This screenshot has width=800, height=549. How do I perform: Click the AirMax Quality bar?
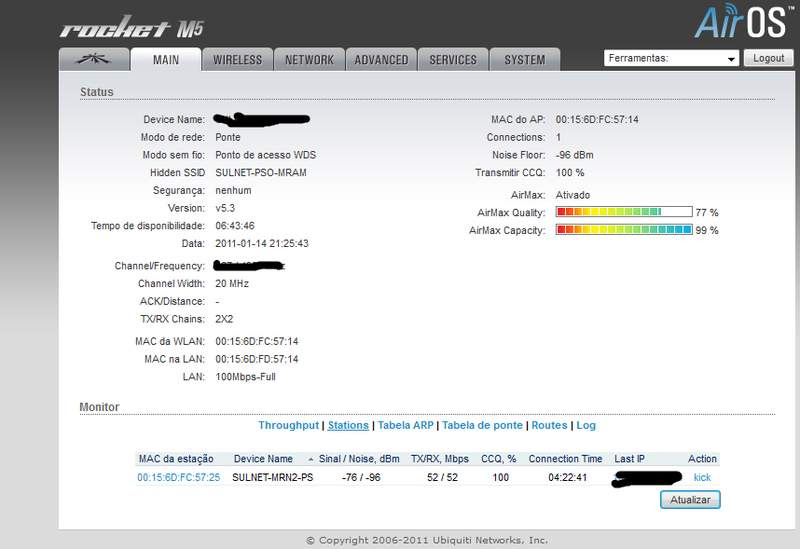(x=624, y=212)
